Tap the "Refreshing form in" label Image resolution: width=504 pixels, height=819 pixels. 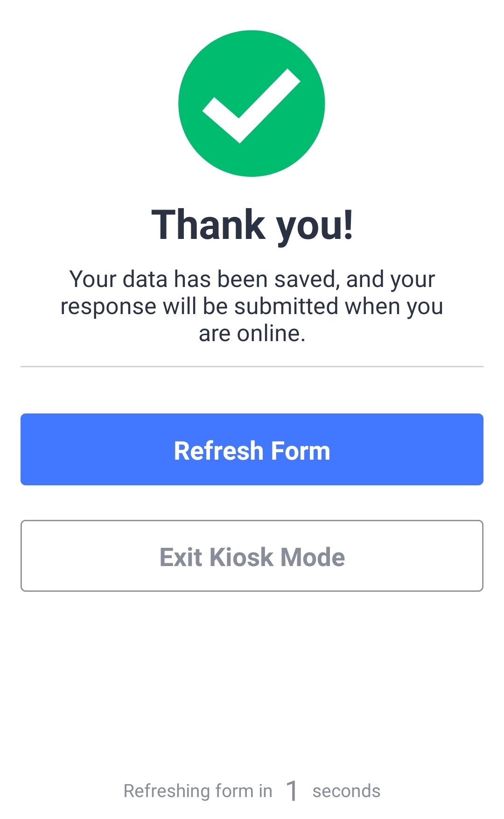[198, 791]
